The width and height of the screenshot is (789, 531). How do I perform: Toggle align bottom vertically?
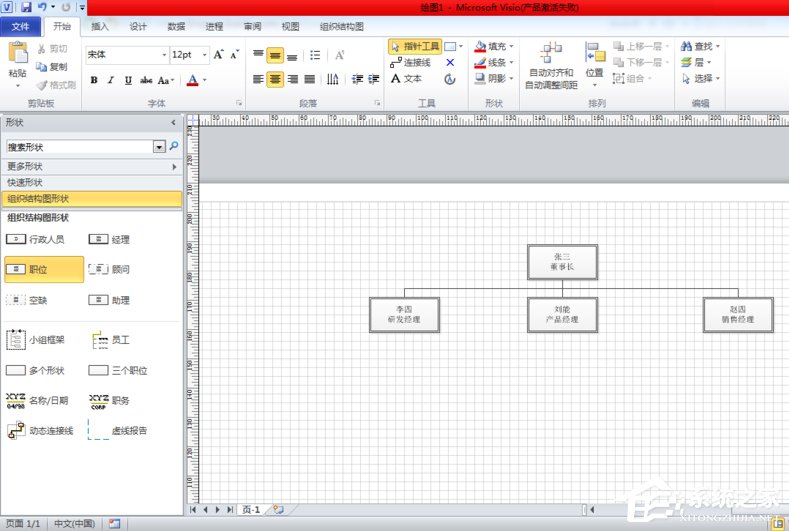click(x=292, y=55)
